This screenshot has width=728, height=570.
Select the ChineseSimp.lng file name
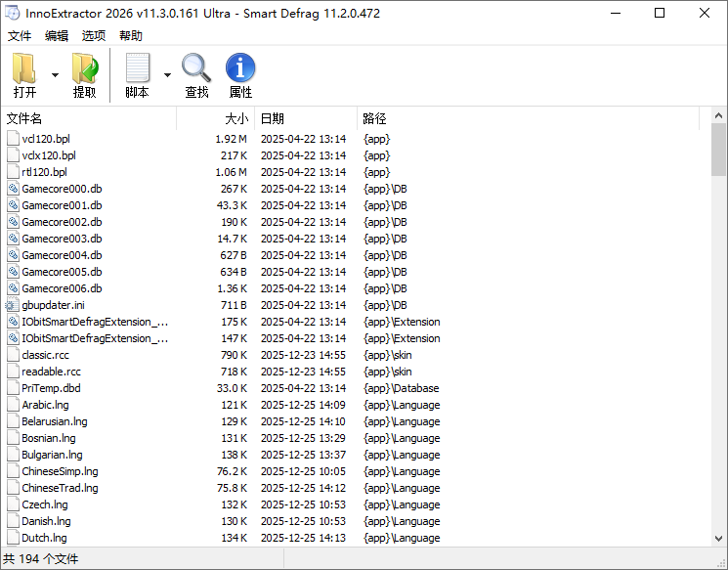pyautogui.click(x=60, y=471)
